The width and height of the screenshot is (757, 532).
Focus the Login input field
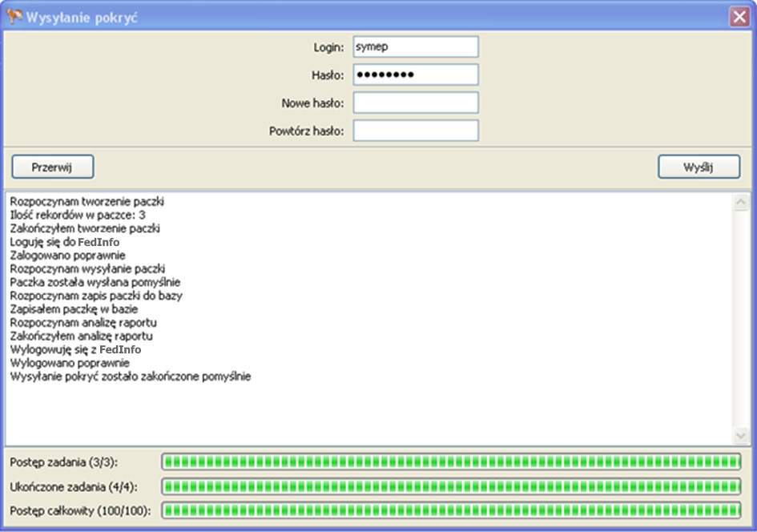[415, 47]
